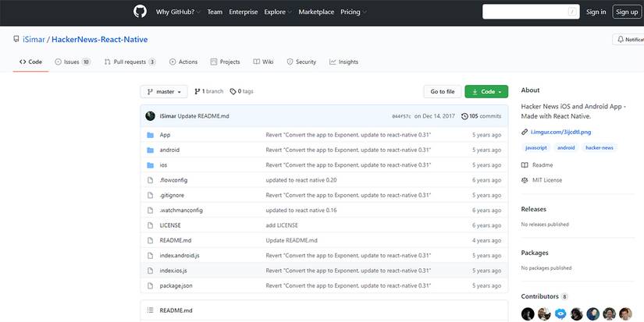Click the App folder icon
644x322 pixels.
pyautogui.click(x=151, y=135)
